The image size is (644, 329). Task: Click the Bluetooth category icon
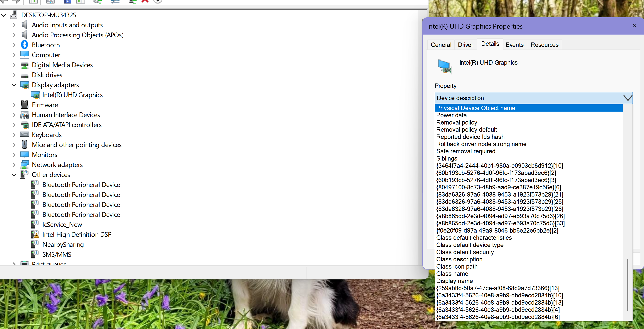coord(24,45)
